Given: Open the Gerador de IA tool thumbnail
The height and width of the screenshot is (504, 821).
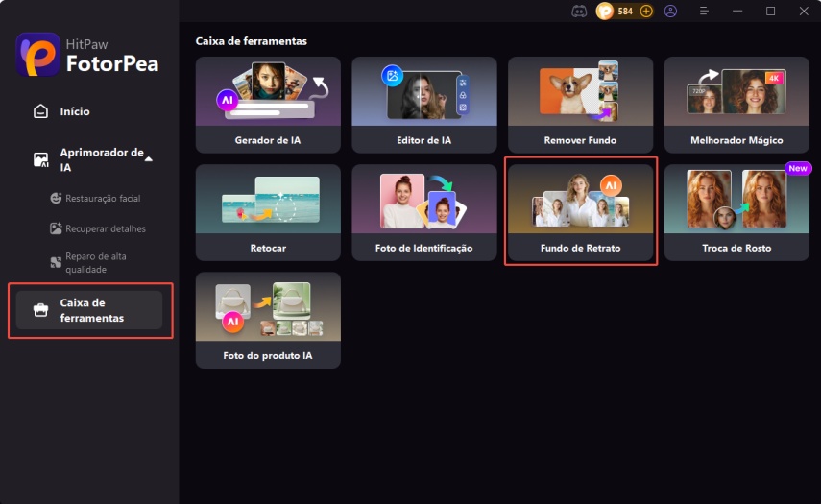Looking at the screenshot, I should pyautogui.click(x=268, y=91).
